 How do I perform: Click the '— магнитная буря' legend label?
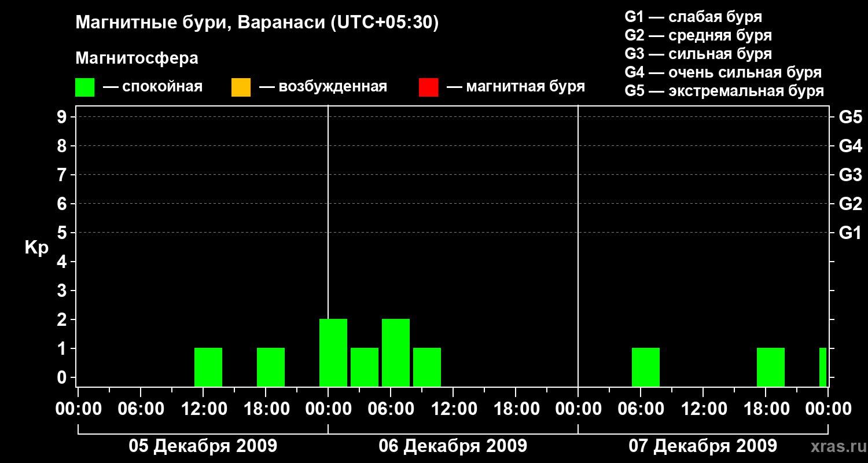[x=516, y=87]
